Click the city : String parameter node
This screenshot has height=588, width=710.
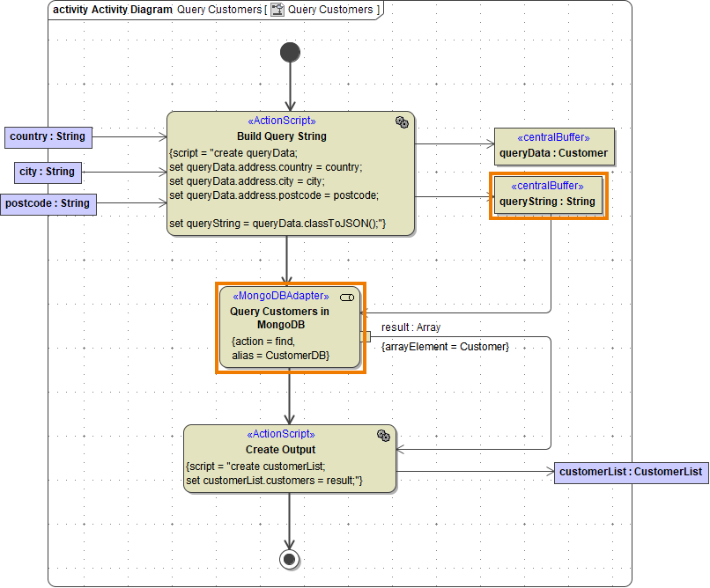(47, 173)
